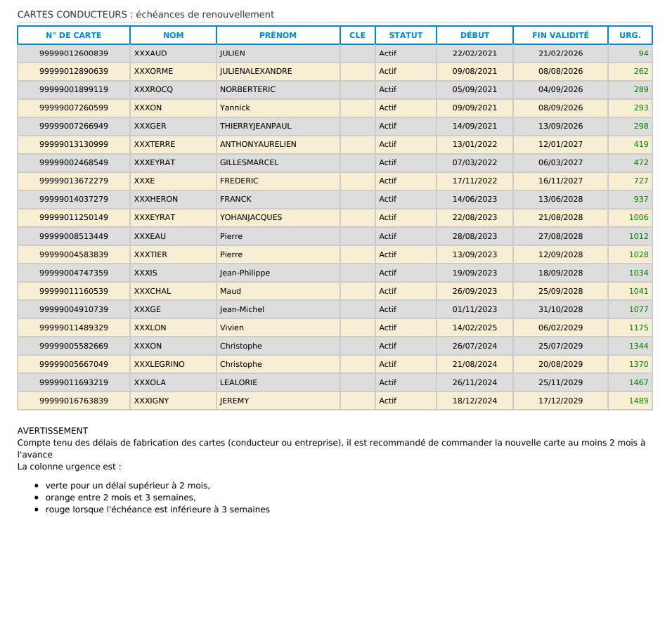Select first name Jean-Michel
This screenshot has height=622, width=672.
242,309
